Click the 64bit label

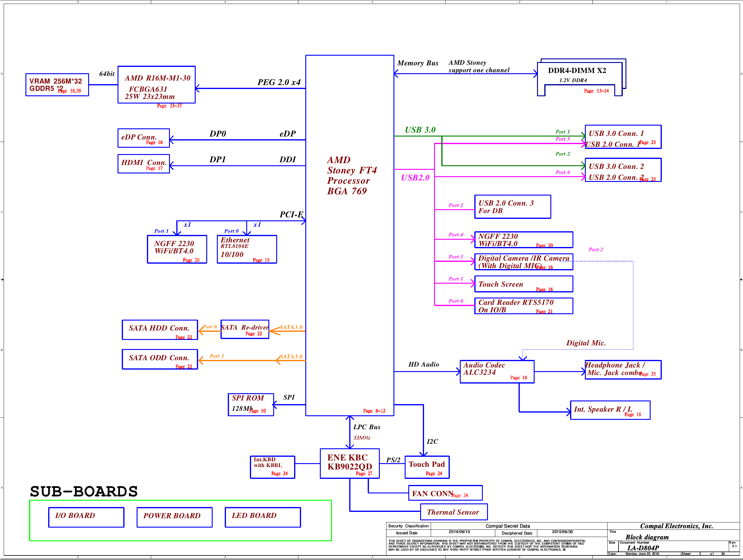point(107,74)
